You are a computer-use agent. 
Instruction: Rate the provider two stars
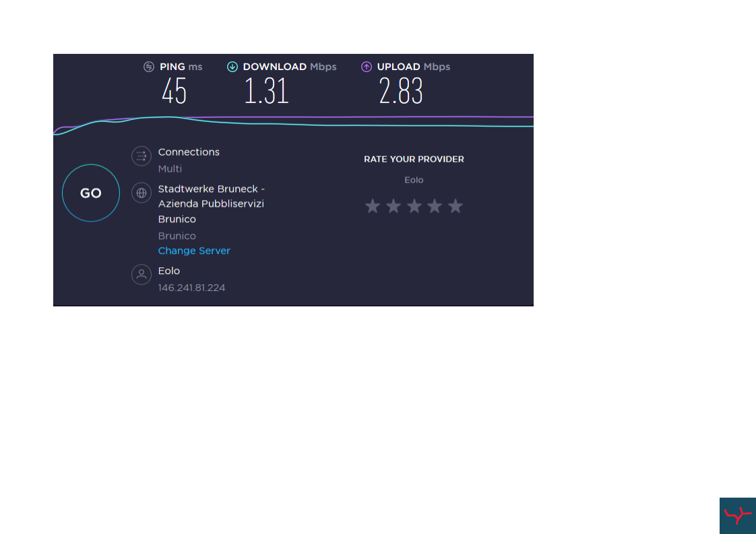pyautogui.click(x=393, y=206)
